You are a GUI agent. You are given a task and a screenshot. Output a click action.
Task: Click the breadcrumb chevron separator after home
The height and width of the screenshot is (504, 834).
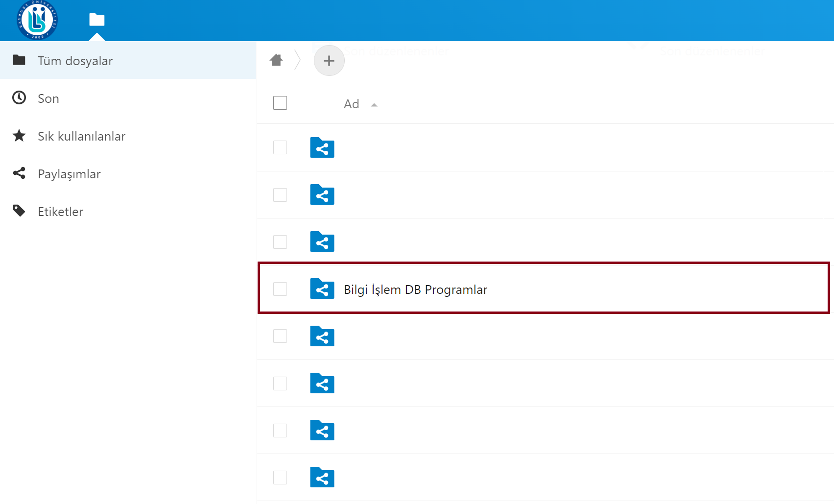click(297, 60)
